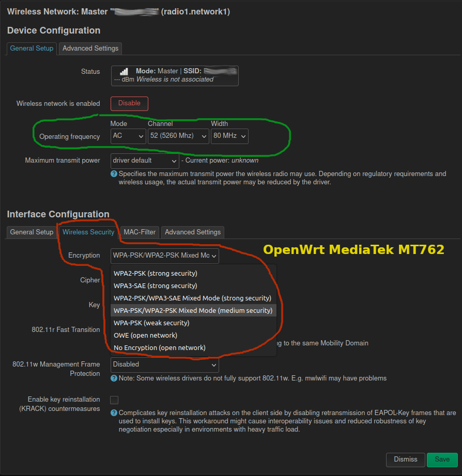The width and height of the screenshot is (462, 476).
Task: Expand the Channel 52 (5260 Mhz) dropdown
Action: (178, 136)
